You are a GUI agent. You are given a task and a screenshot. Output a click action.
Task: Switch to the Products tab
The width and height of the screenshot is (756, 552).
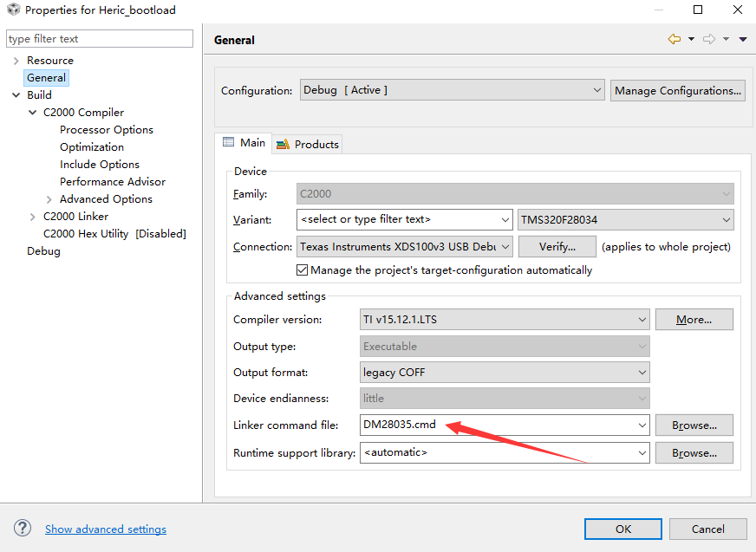click(x=308, y=144)
